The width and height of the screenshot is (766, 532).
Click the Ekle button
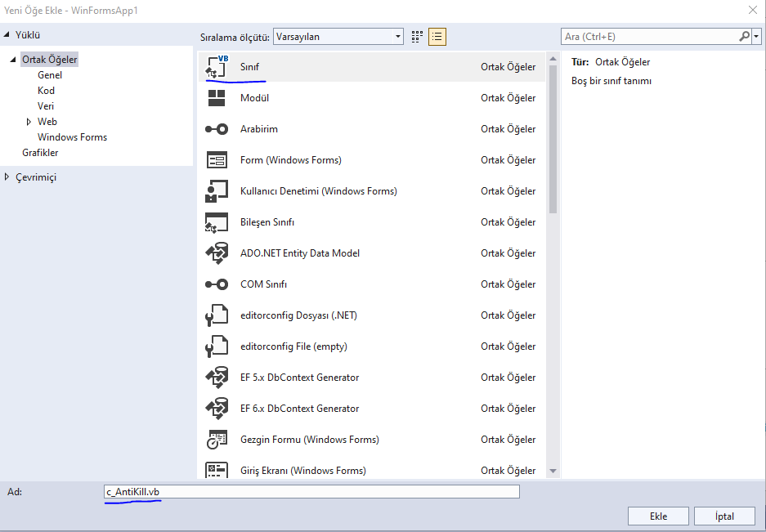coord(658,516)
